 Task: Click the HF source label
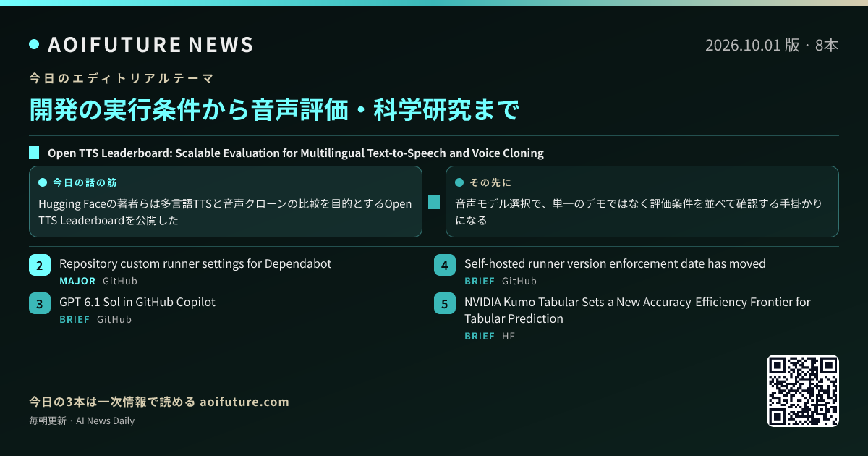pyautogui.click(x=509, y=336)
